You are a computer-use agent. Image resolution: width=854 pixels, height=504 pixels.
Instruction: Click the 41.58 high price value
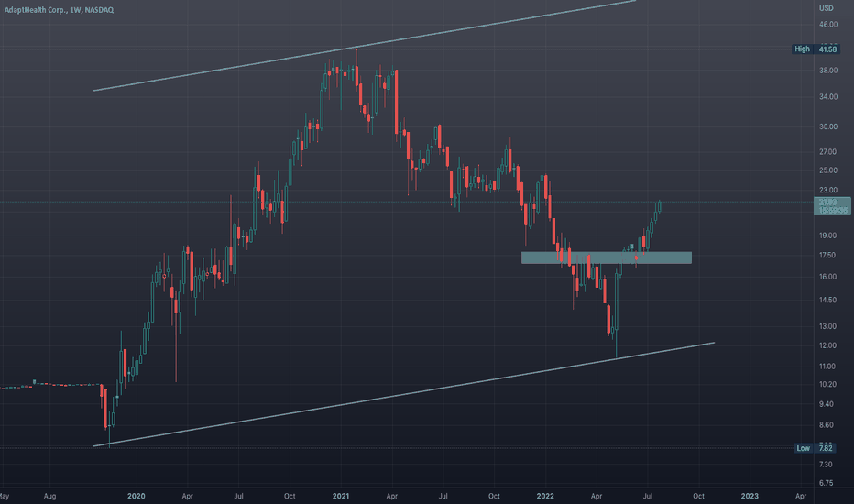tap(827, 49)
